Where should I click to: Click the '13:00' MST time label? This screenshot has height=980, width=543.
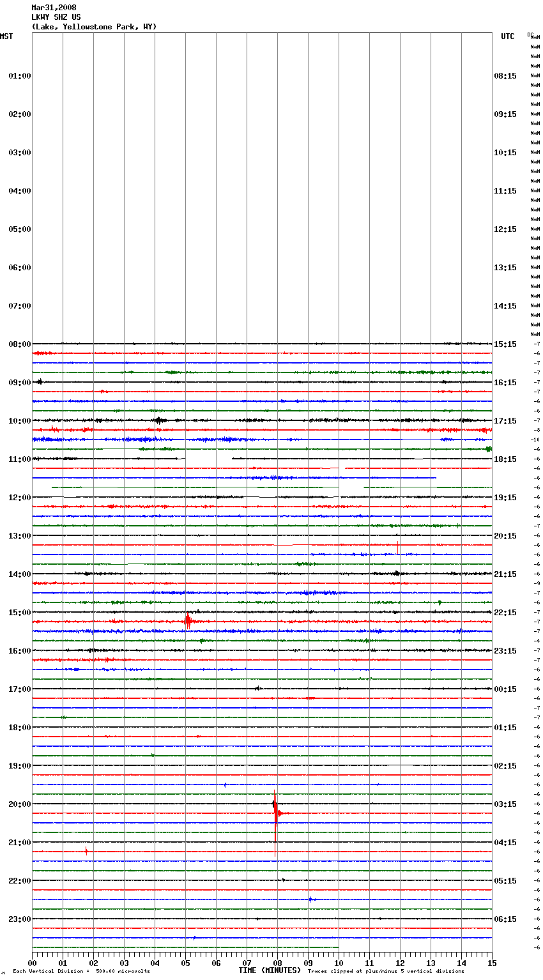20,536
